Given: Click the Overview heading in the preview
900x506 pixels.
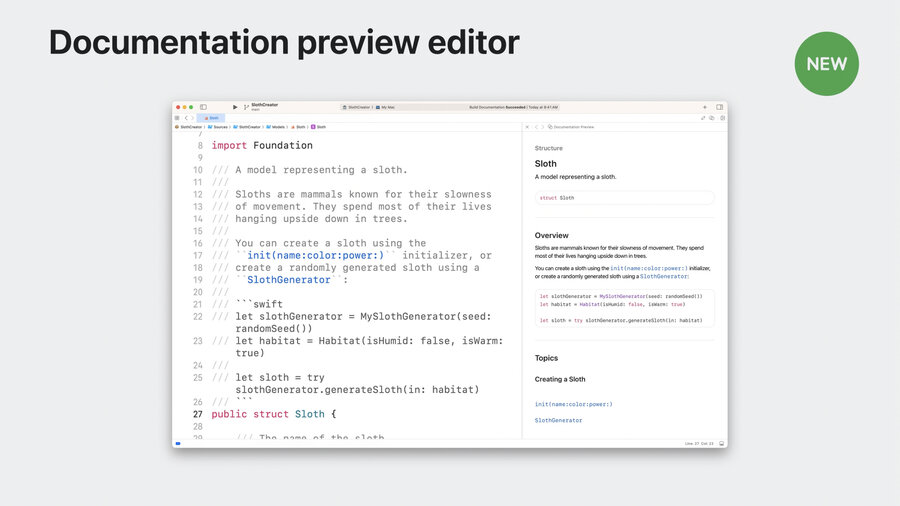Looking at the screenshot, I should pos(552,235).
